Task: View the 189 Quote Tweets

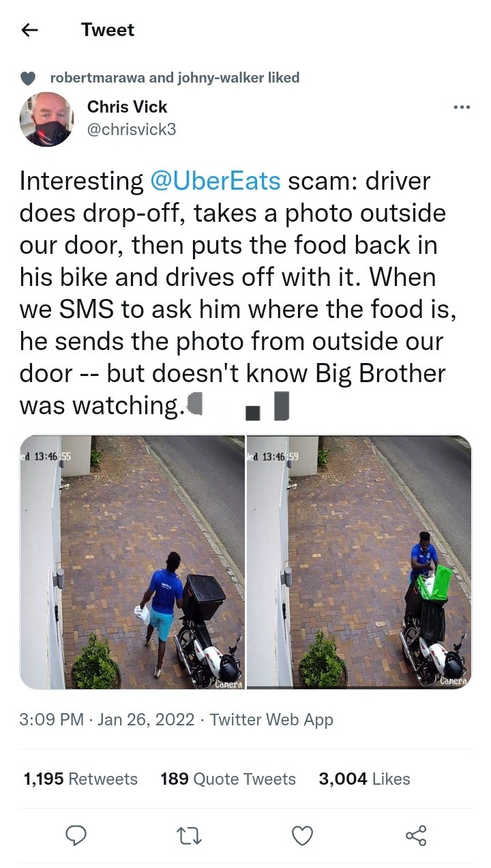Action: [228, 779]
